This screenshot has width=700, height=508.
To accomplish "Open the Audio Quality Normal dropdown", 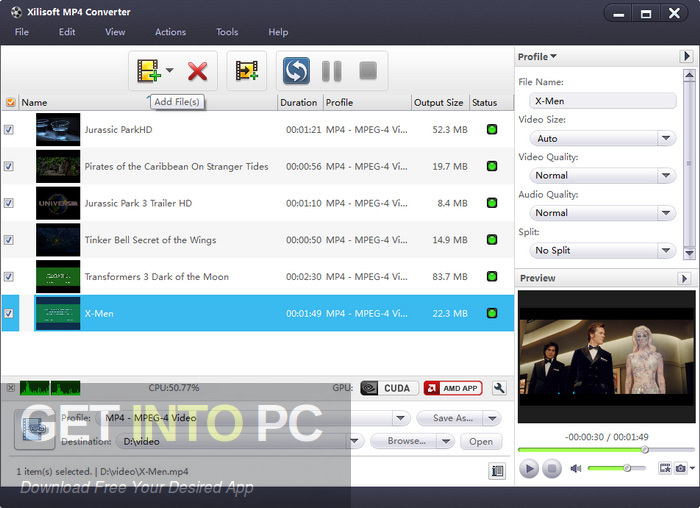I will [x=666, y=213].
